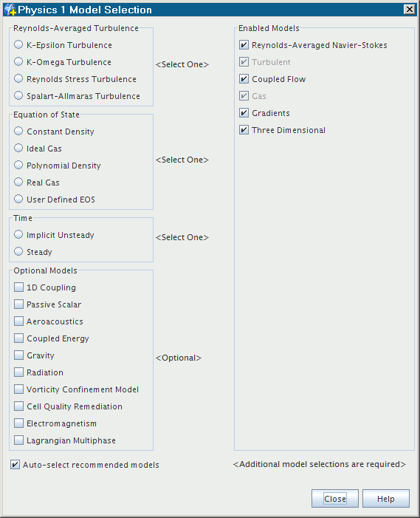Screen dimensions: 420x518
Task: Open the Help button
Action: 386,499
